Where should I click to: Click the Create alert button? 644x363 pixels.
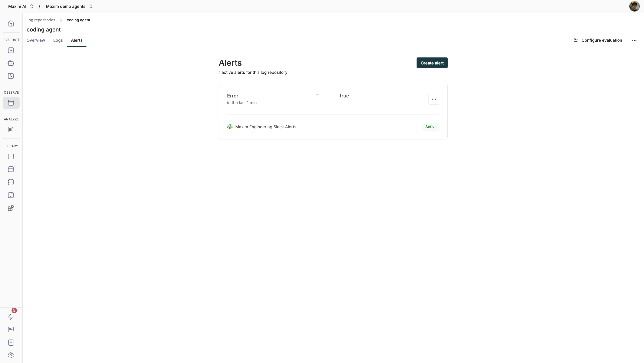pos(432,63)
